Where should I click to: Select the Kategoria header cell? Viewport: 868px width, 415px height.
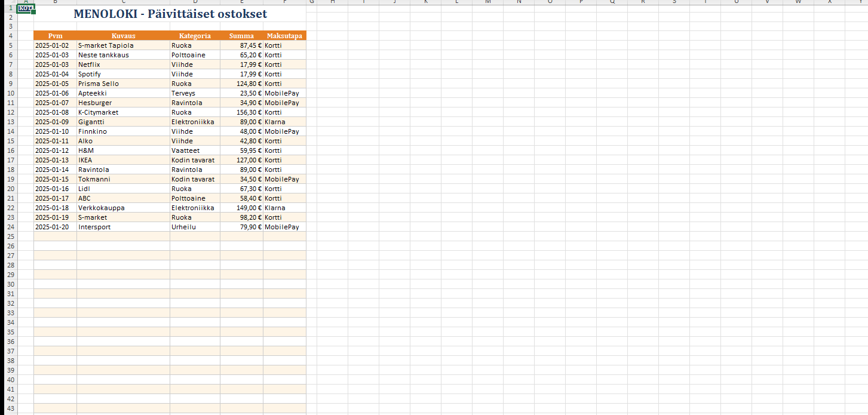(195, 36)
